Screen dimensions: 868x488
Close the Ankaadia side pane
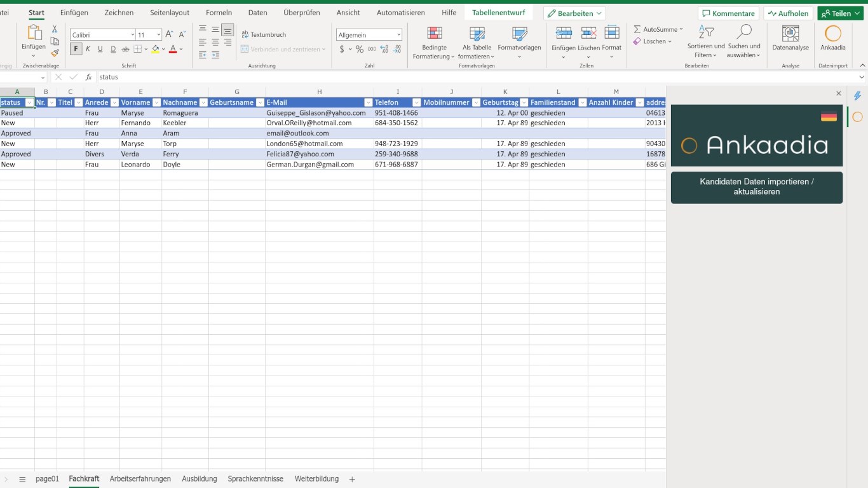[838, 93]
